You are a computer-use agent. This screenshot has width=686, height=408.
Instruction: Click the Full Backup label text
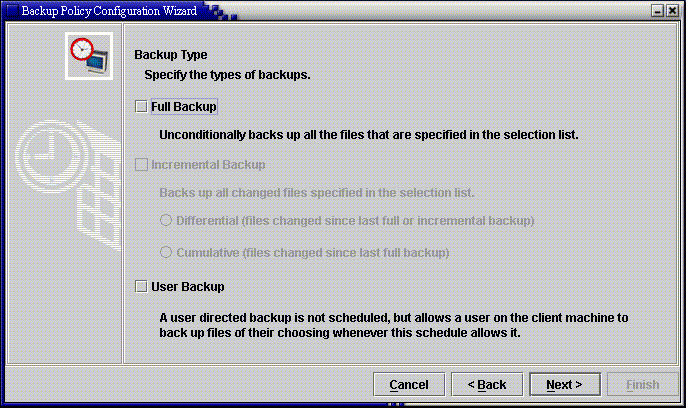[x=184, y=107]
